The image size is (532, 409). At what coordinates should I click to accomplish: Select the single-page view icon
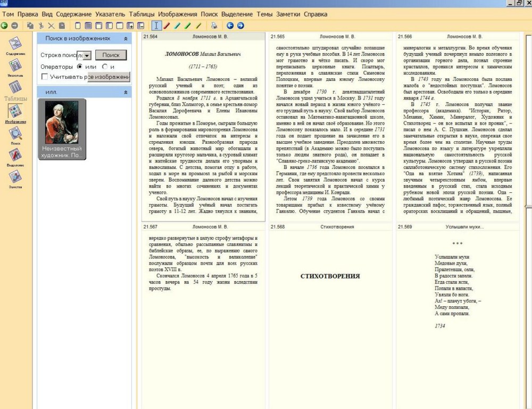tap(78, 26)
